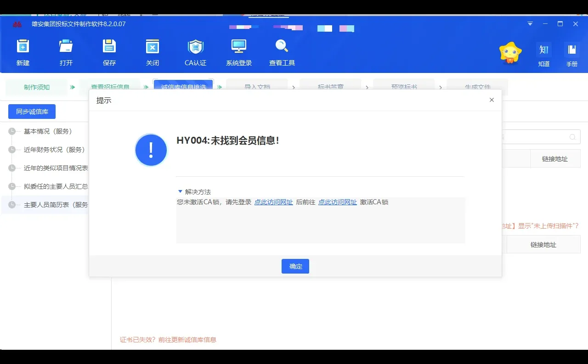Click the search magnifier icon
The height and width of the screenshot is (364, 588).
click(572, 136)
